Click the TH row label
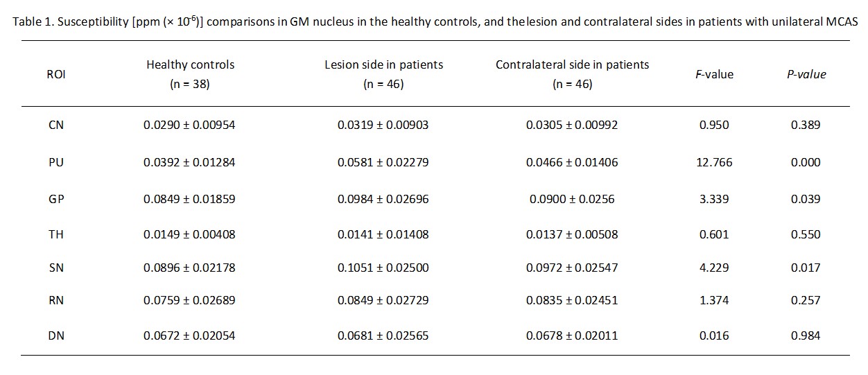The height and width of the screenshot is (375, 868). 56,234
